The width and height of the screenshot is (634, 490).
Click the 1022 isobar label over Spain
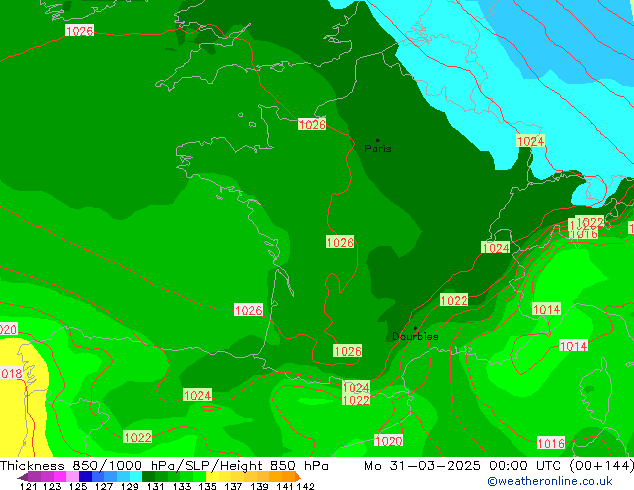point(138,437)
